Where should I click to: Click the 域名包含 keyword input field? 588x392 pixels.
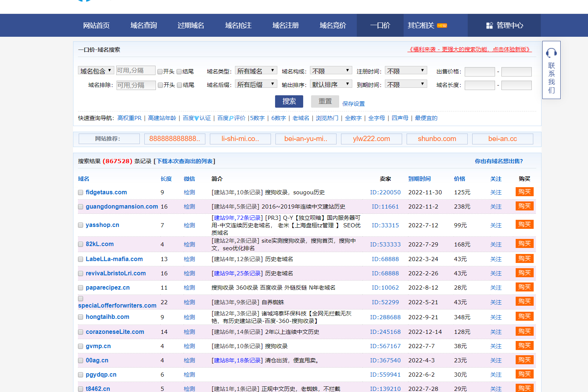pyautogui.click(x=136, y=71)
